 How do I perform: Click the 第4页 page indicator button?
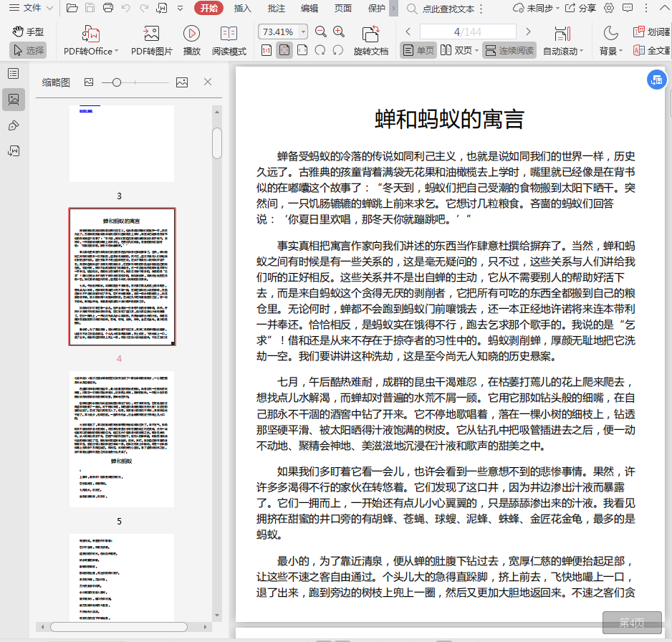coord(632,622)
